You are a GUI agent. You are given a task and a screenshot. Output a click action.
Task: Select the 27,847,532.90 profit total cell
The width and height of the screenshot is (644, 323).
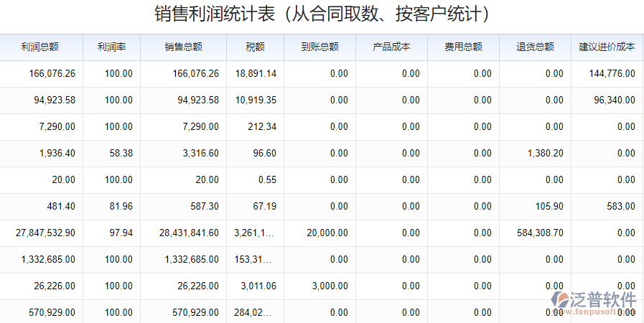pos(45,233)
